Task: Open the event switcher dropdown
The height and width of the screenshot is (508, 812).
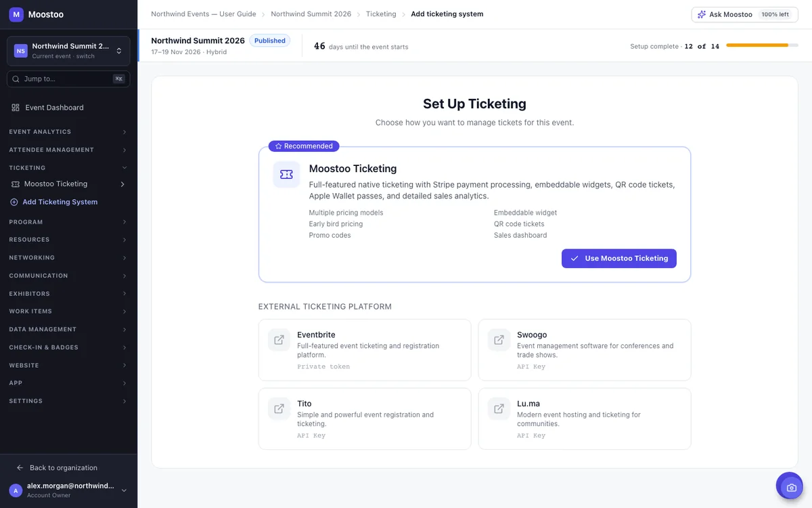Action: click(68, 51)
